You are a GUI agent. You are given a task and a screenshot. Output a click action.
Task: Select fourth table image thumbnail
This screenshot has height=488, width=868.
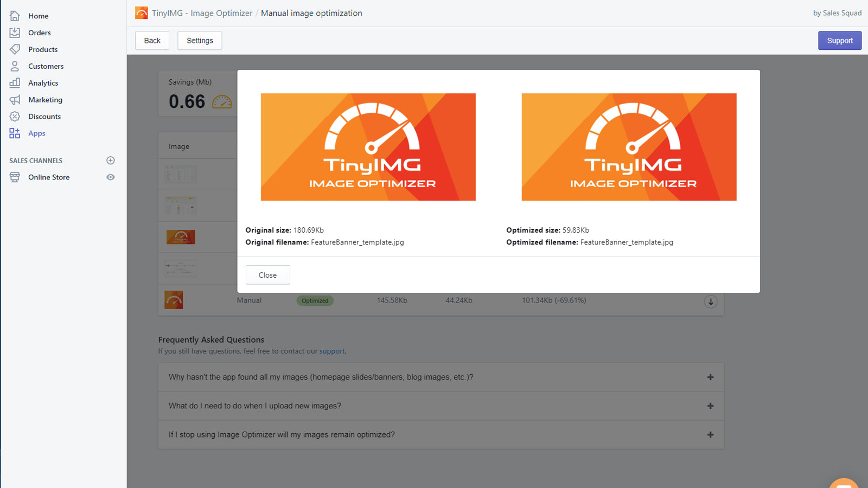click(x=181, y=268)
